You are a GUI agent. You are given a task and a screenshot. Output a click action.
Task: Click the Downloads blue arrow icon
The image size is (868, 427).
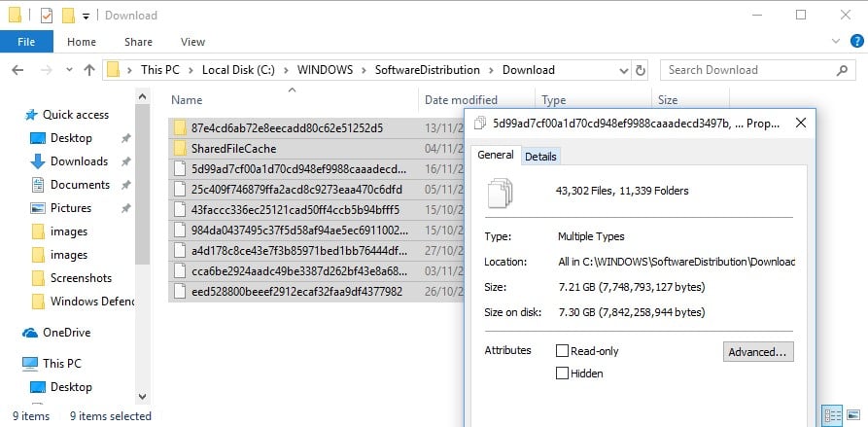click(38, 161)
